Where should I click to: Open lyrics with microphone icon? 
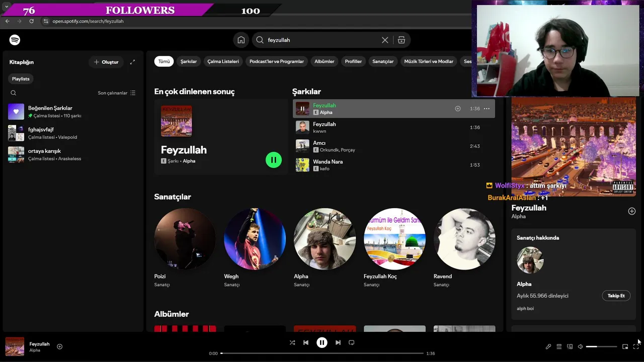pyautogui.click(x=548, y=346)
